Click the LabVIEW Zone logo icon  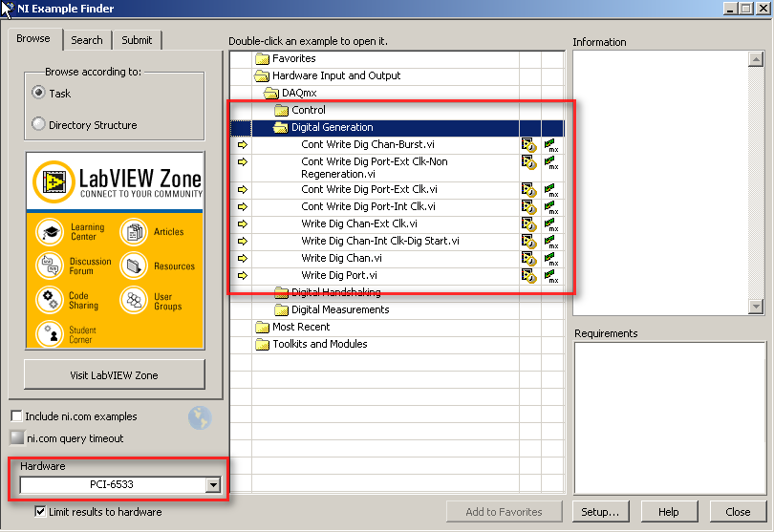[x=54, y=181]
